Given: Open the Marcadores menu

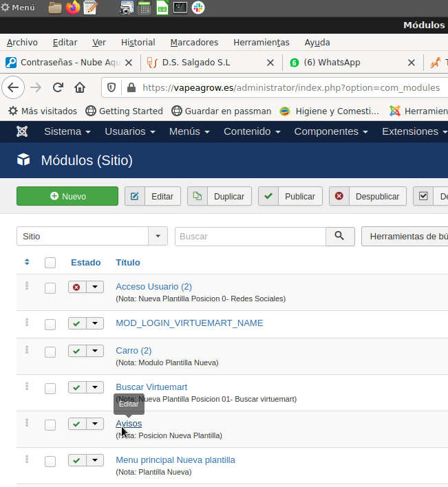Looking at the screenshot, I should point(194,43).
